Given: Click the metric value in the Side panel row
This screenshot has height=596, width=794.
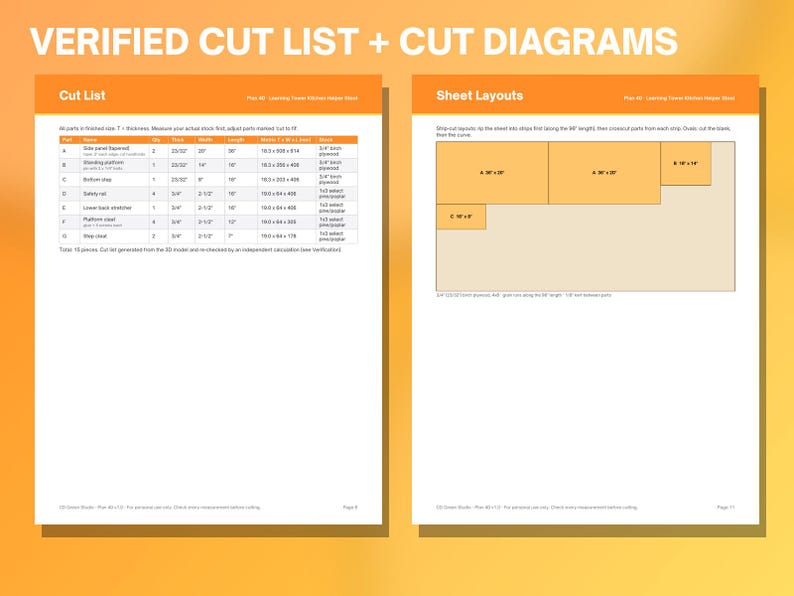Looking at the screenshot, I should coord(280,151).
